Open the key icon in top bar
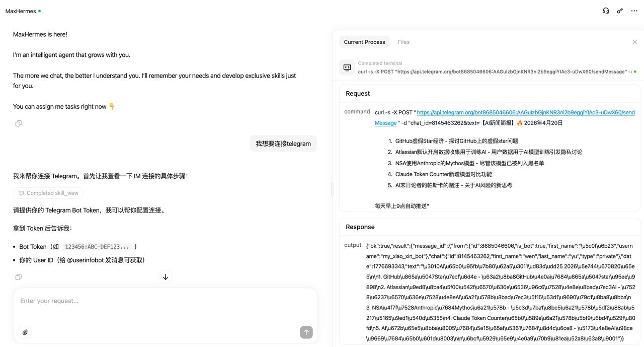644x347 pixels. tap(620, 11)
